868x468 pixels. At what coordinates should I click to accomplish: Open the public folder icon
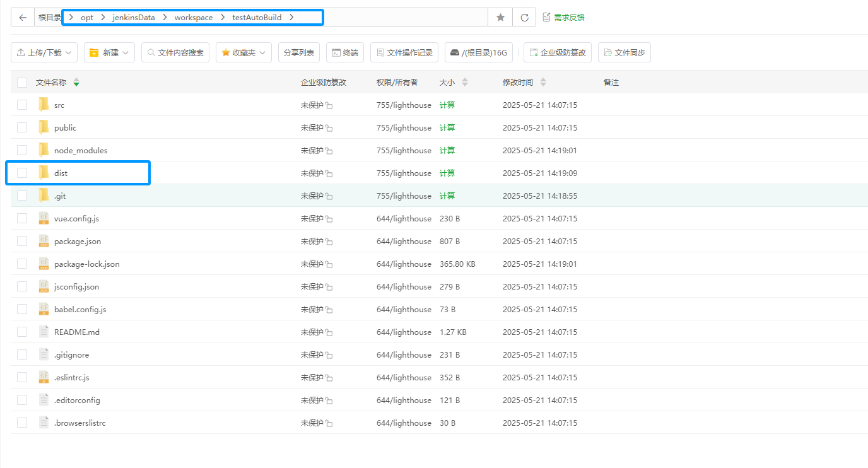click(x=44, y=127)
